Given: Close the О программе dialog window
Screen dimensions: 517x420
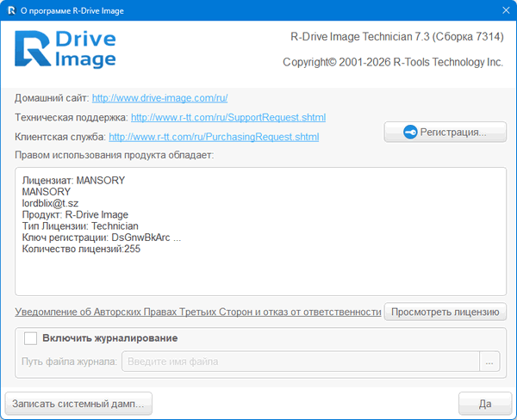Looking at the screenshot, I should 505,11.
